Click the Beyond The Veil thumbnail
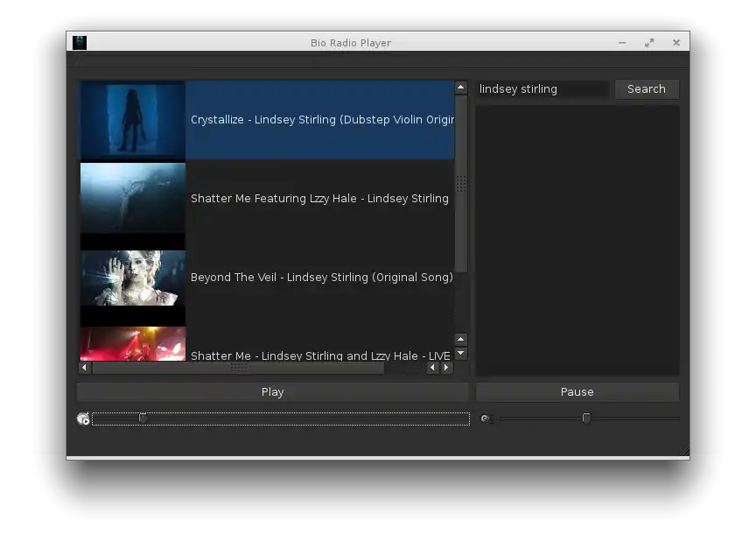 [133, 278]
